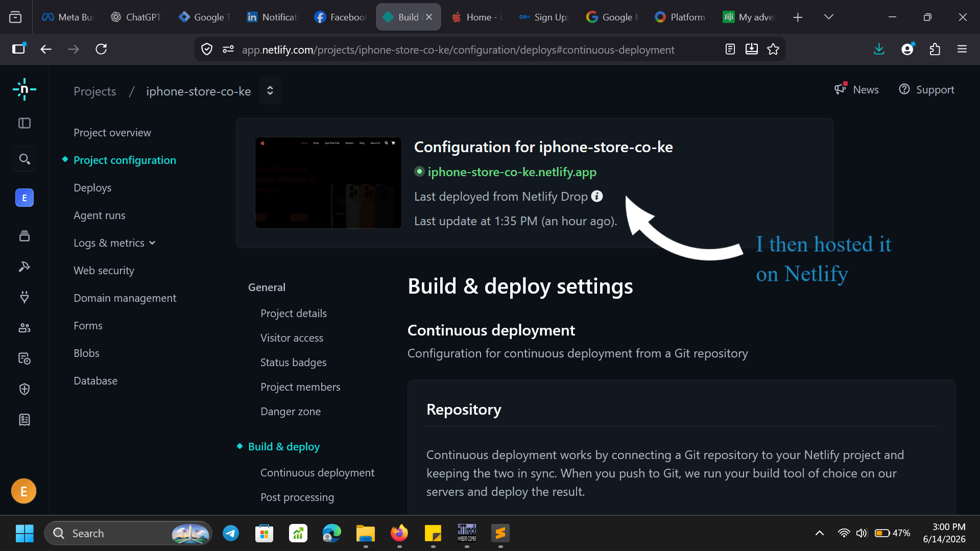The height and width of the screenshot is (551, 980).
Task: Click the News megaphone icon
Action: tap(841, 89)
